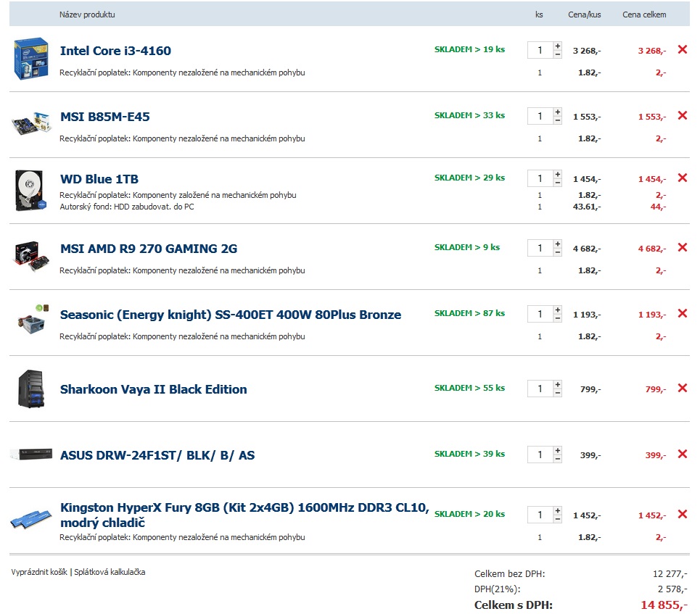Click the Seasonic power supply thumbnail

32,320
